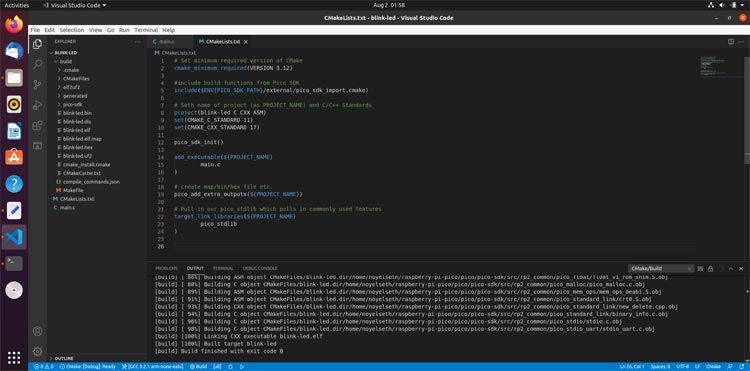Open the Go menu
750x371 pixels.
pos(110,30)
